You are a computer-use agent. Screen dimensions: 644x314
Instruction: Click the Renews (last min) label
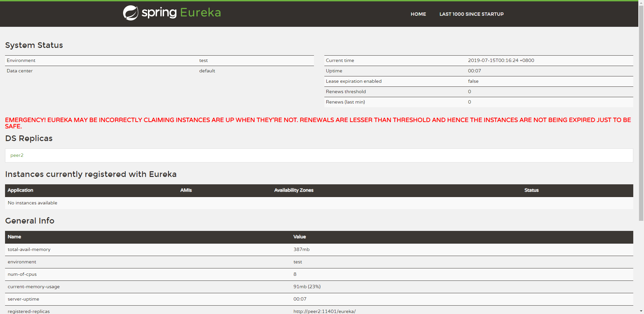345,102
